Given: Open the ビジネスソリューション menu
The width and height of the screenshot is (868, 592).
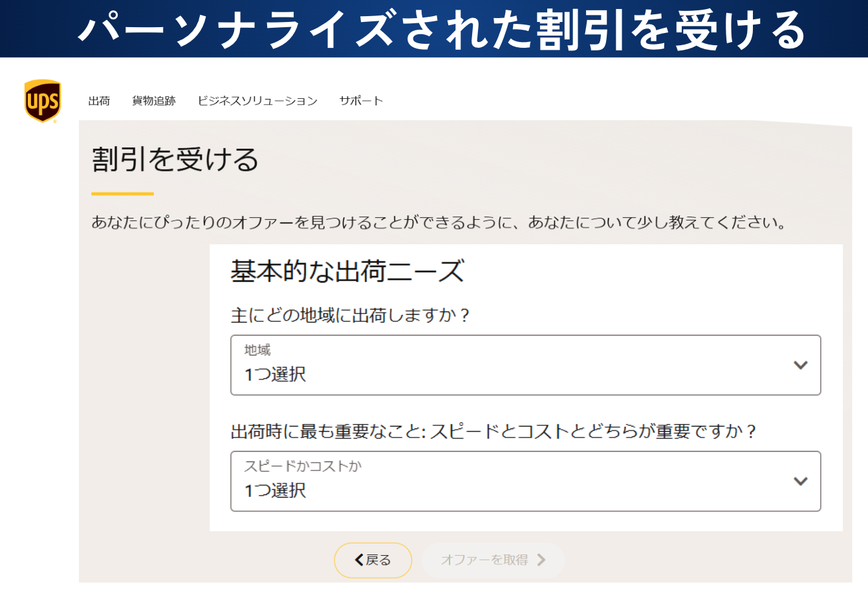Looking at the screenshot, I should [257, 101].
